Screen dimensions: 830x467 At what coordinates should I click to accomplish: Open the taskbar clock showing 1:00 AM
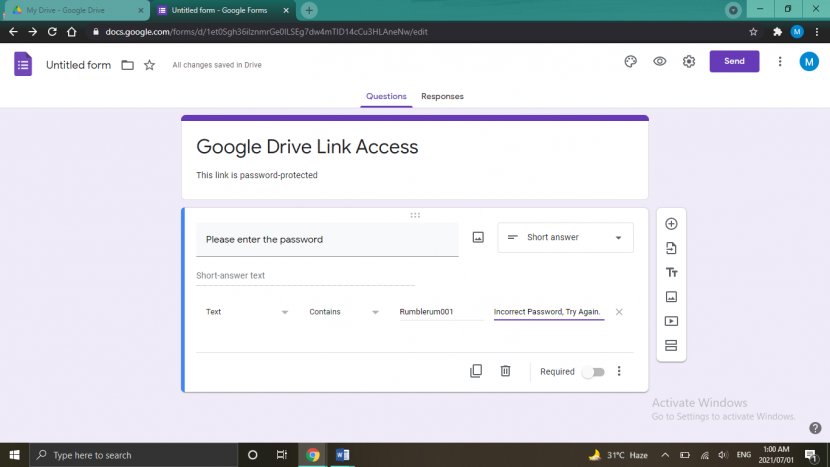pyautogui.click(x=776, y=455)
